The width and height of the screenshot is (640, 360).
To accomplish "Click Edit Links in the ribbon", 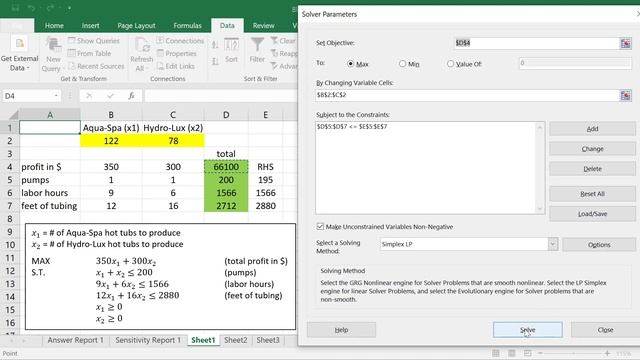I will [x=176, y=66].
